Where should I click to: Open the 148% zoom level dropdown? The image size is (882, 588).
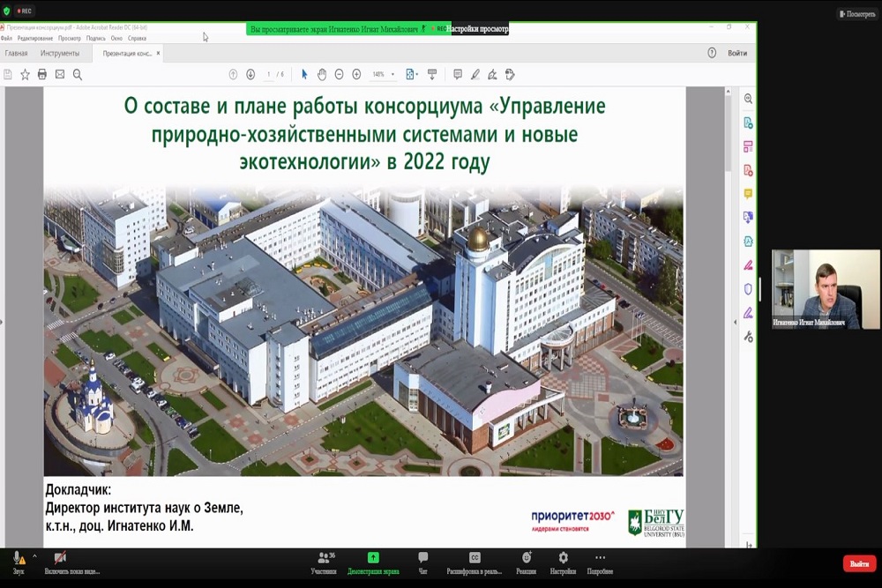click(x=383, y=75)
